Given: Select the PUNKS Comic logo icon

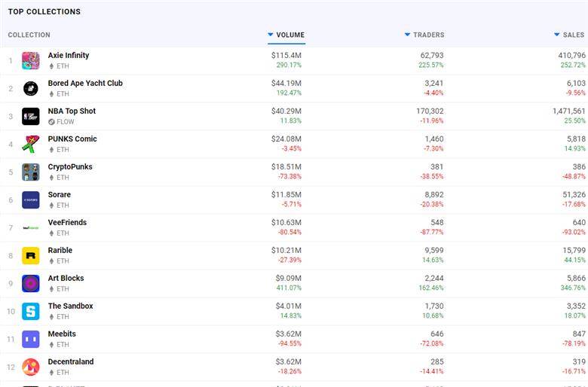Looking at the screenshot, I should tap(31, 145).
